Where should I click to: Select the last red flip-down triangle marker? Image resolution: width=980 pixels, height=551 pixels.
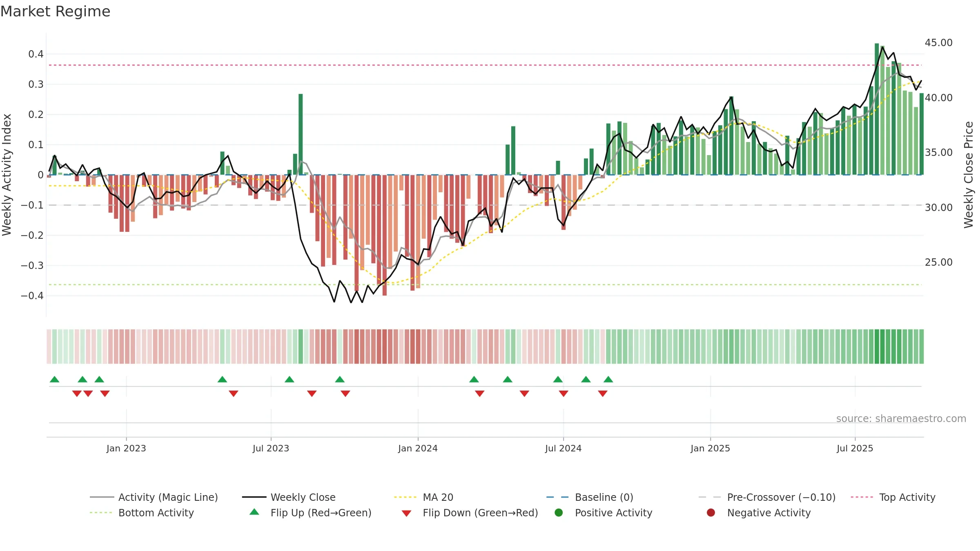(x=603, y=393)
